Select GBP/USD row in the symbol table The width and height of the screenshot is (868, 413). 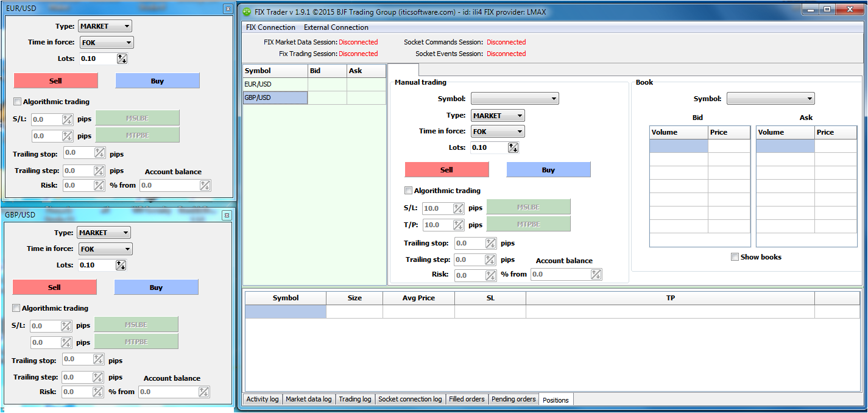tap(314, 97)
